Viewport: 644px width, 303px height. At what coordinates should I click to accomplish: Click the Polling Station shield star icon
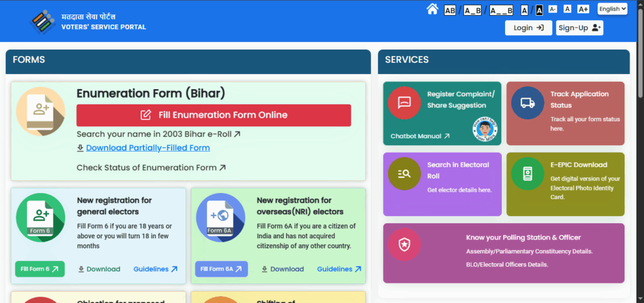coord(404,245)
